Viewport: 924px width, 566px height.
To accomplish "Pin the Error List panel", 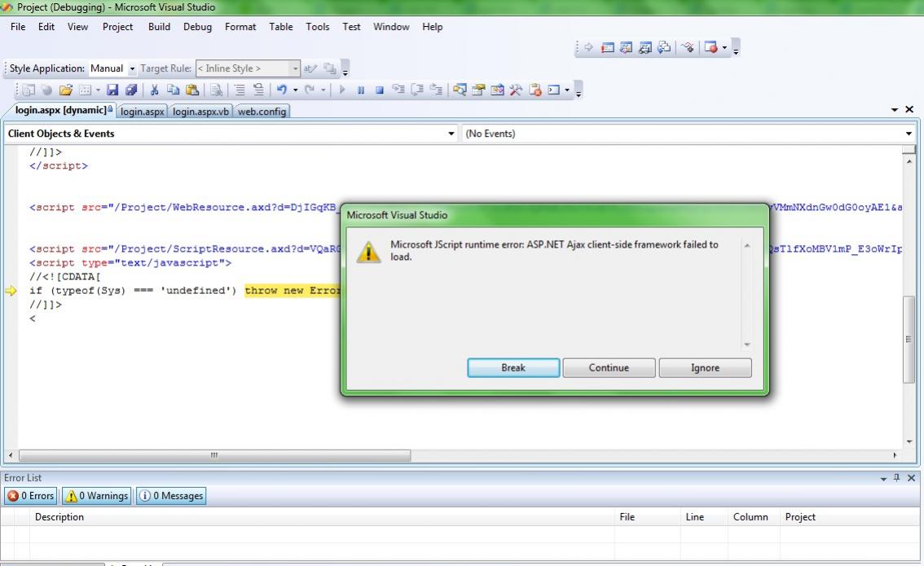I will point(897,478).
